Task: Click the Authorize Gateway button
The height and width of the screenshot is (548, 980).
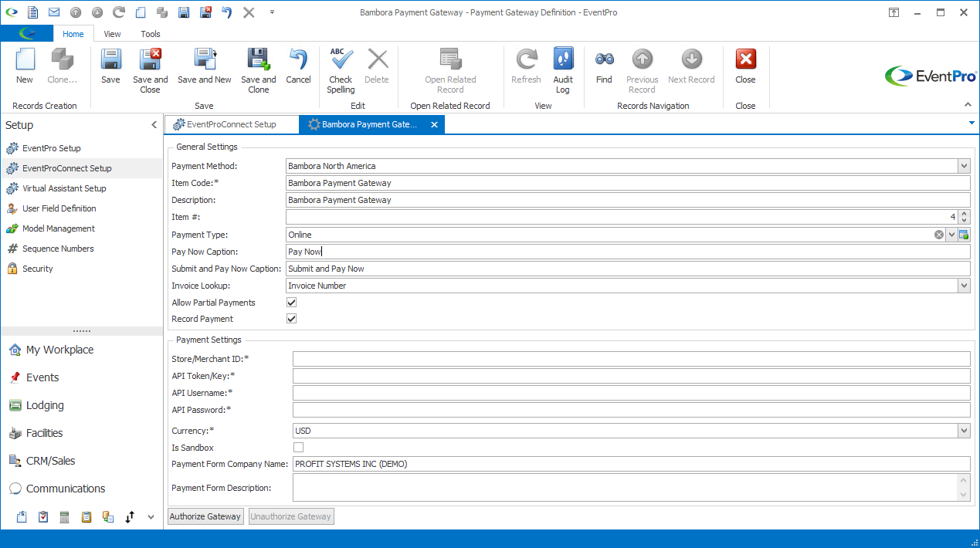Action: [206, 516]
